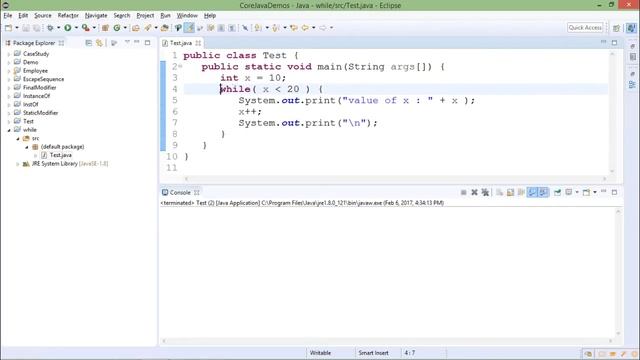Open the Navigate menu

click(96, 16)
